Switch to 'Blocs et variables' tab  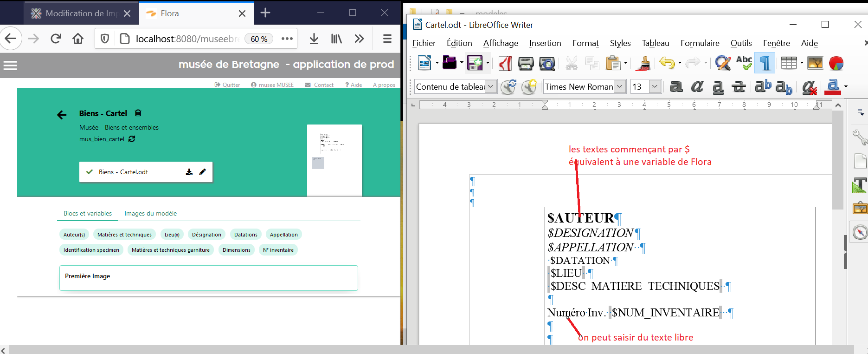tap(88, 213)
